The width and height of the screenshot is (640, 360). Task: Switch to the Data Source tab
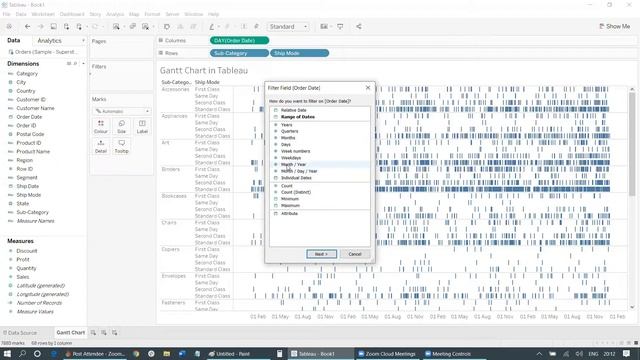click(x=20, y=333)
